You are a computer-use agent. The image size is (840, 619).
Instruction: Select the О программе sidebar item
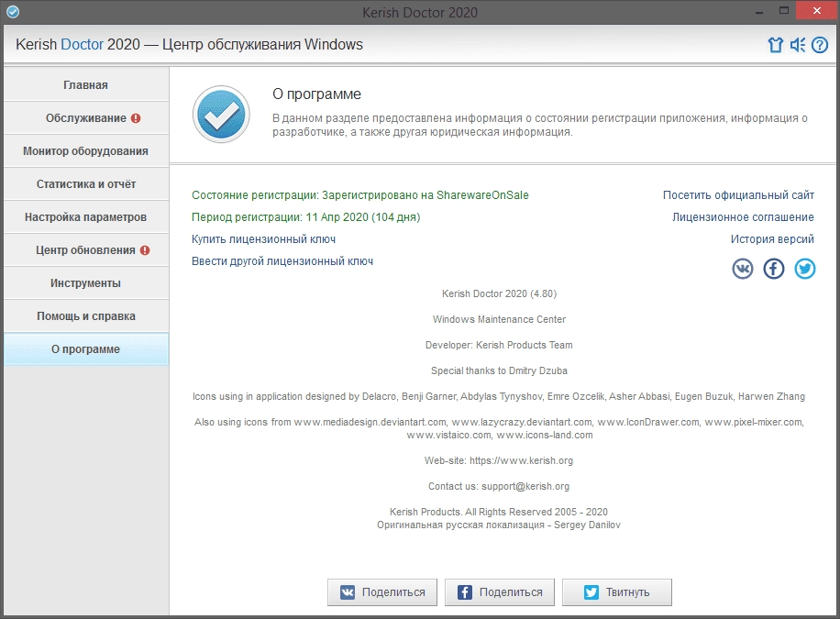tap(86, 348)
